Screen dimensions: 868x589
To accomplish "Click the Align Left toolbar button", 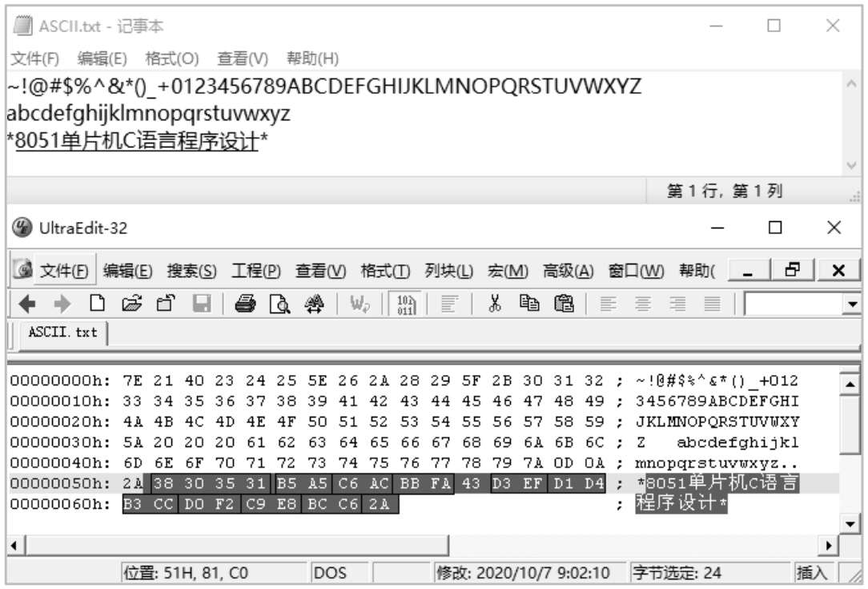I will (609, 304).
